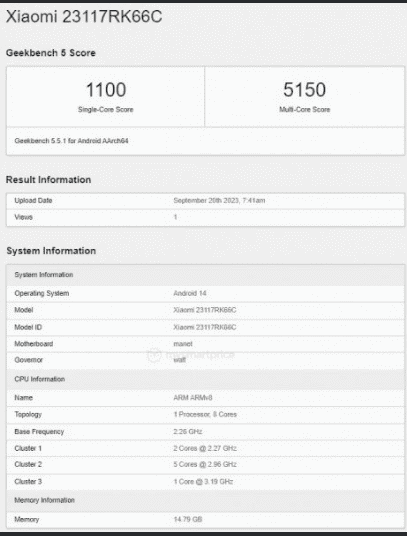407x536 pixels.
Task: Click the Model row value 'Xiaomi 23117RK66C'
Action: coord(205,310)
